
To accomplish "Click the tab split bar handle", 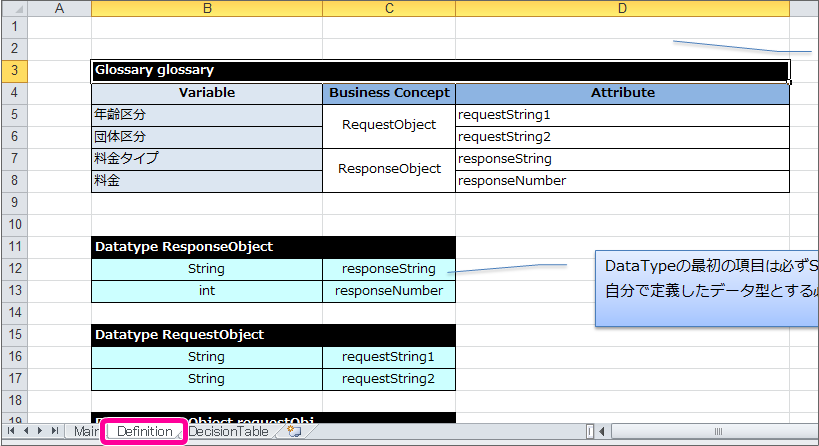I will coord(591,431).
